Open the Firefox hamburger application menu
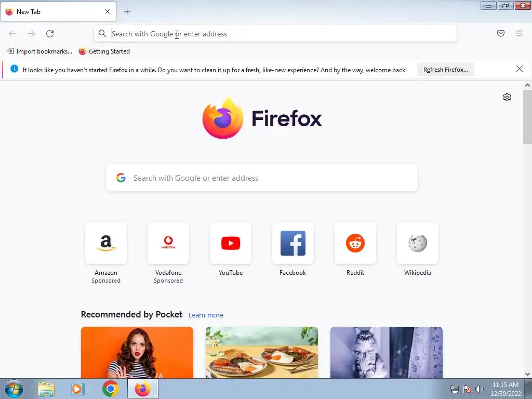This screenshot has height=399, width=532. (520, 33)
